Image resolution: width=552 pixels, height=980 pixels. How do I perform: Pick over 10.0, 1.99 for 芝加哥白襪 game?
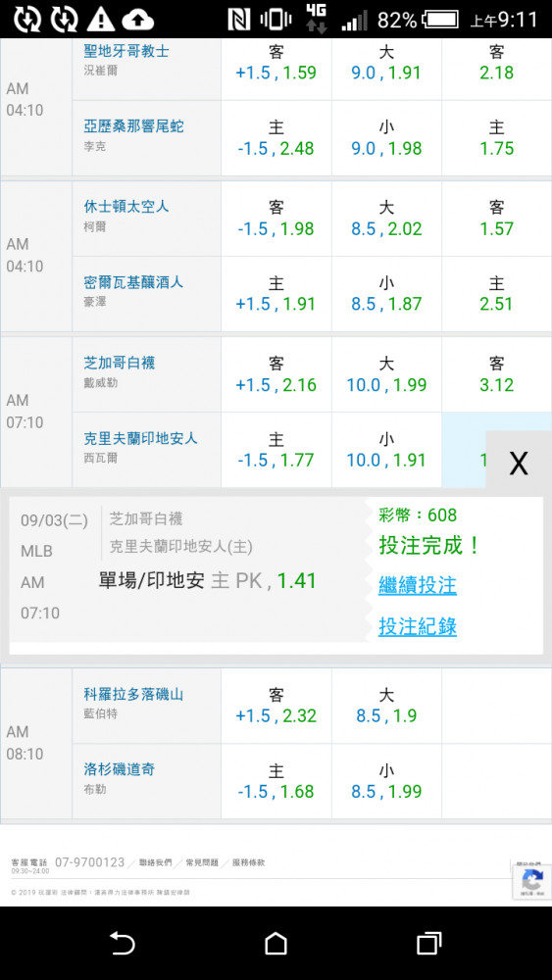click(x=386, y=374)
